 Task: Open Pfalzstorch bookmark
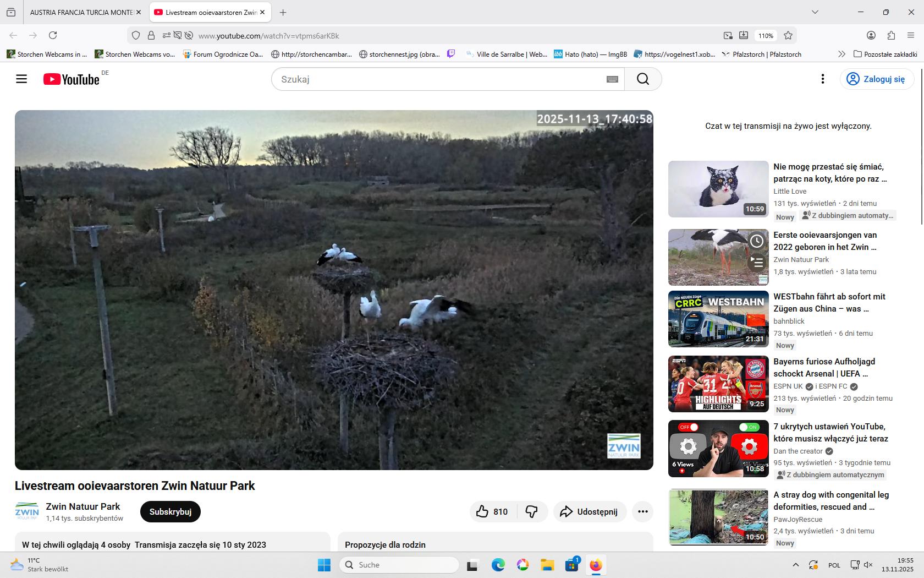click(761, 54)
